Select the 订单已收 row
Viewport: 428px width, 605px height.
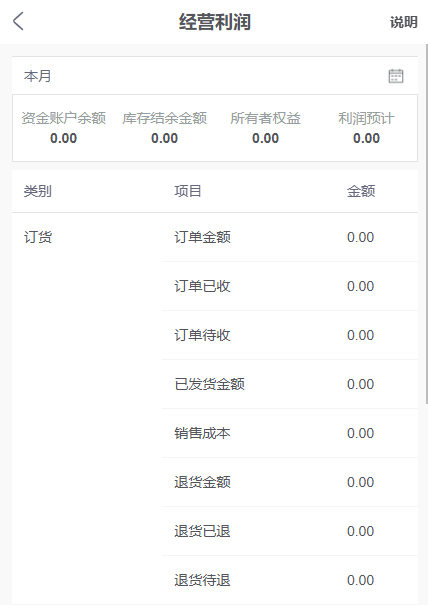(x=290, y=286)
